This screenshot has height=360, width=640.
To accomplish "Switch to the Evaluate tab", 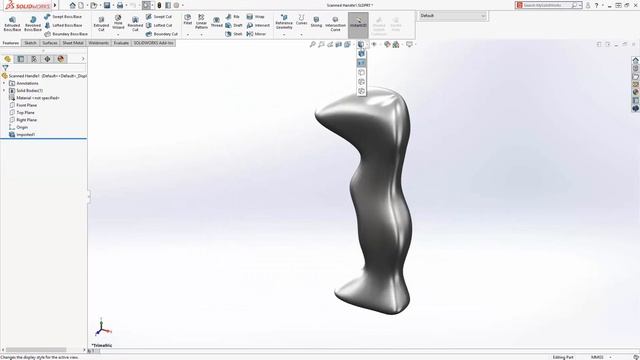I will click(x=121, y=43).
